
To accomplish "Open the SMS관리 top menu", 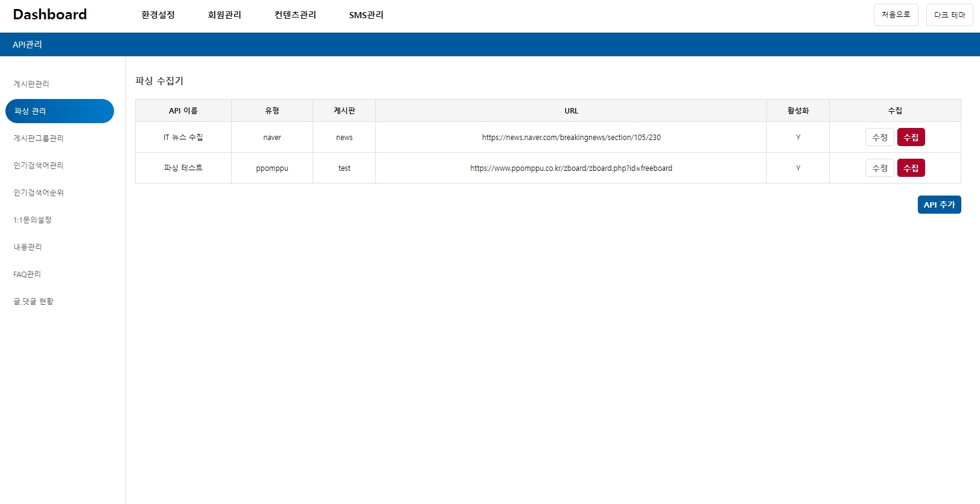I will 366,15.
